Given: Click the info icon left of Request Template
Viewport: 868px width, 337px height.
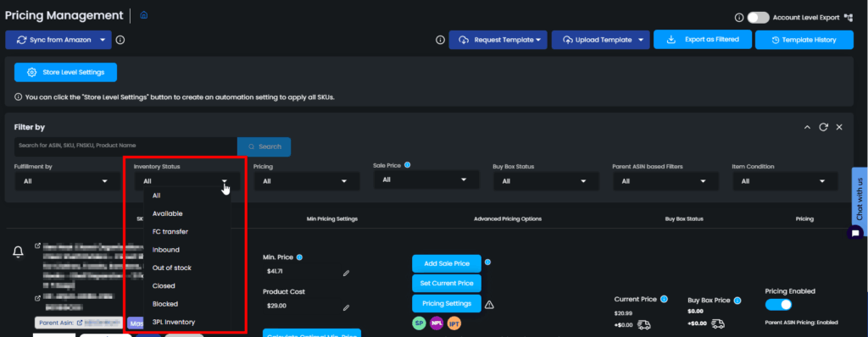Looking at the screenshot, I should coord(441,40).
